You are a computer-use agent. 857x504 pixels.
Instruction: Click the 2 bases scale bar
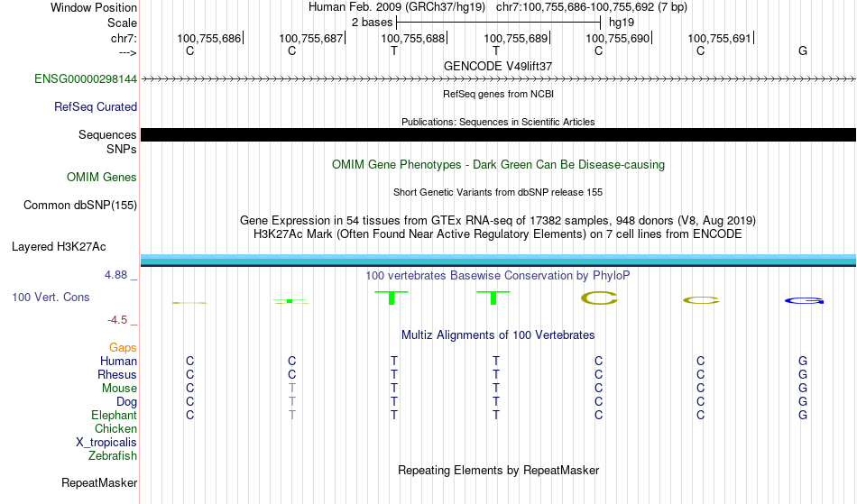[x=499, y=23]
